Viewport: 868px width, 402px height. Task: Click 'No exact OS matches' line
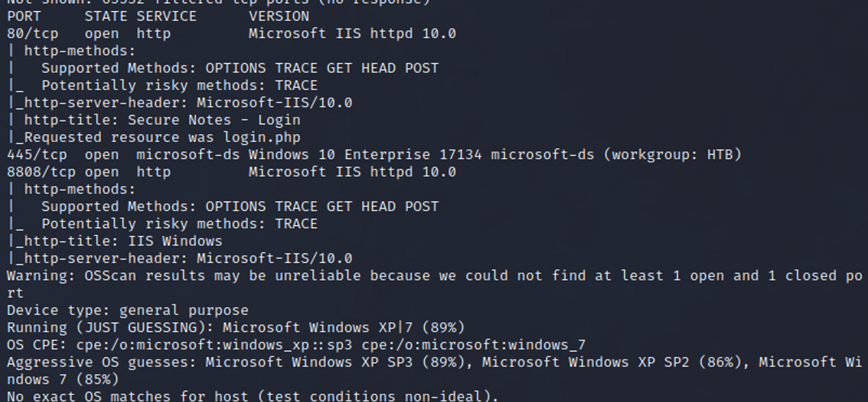(x=252, y=396)
